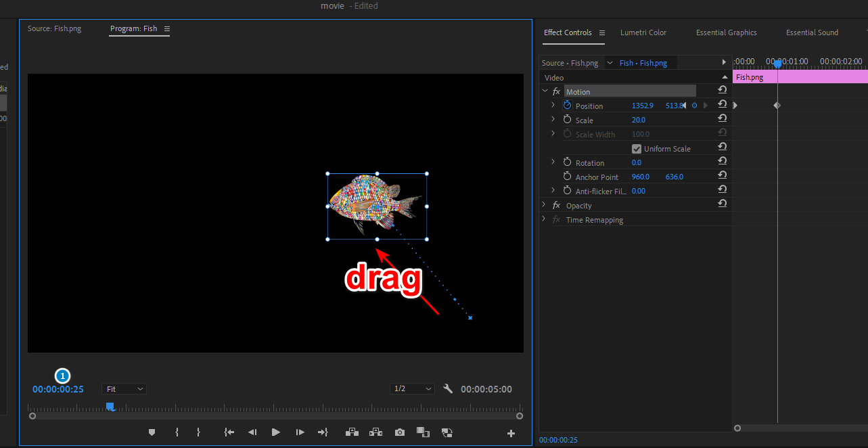868x448 pixels.
Task: Open the Fit zoom level dropdown
Action: (124, 389)
